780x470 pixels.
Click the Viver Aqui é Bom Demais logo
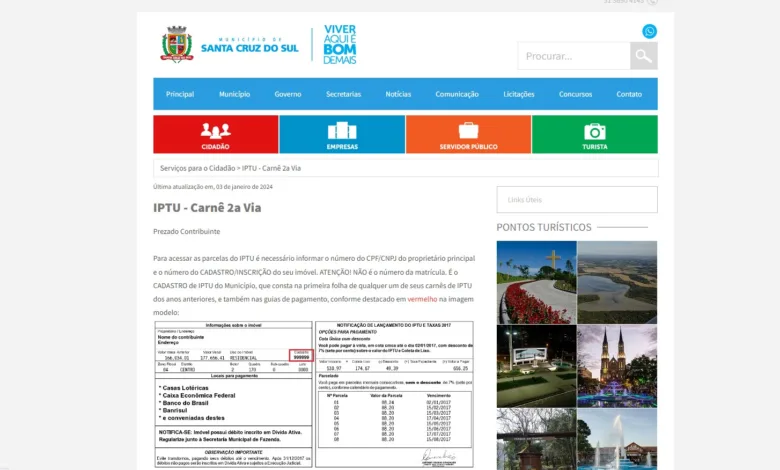click(x=340, y=45)
